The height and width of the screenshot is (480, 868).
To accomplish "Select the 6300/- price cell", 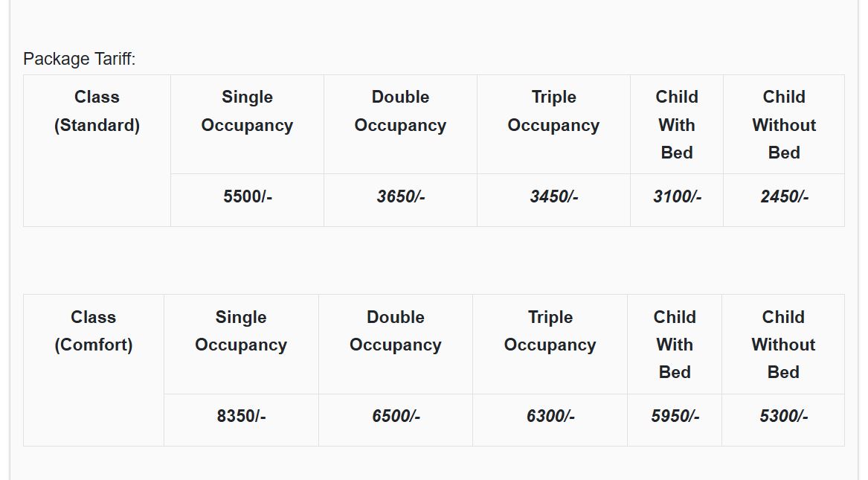I will [550, 417].
